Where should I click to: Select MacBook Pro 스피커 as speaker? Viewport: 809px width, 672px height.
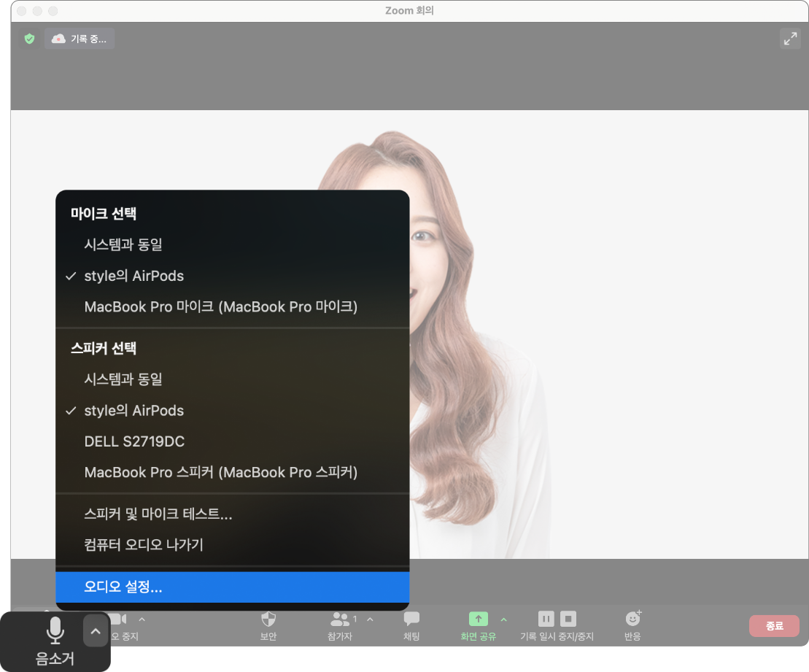point(220,472)
